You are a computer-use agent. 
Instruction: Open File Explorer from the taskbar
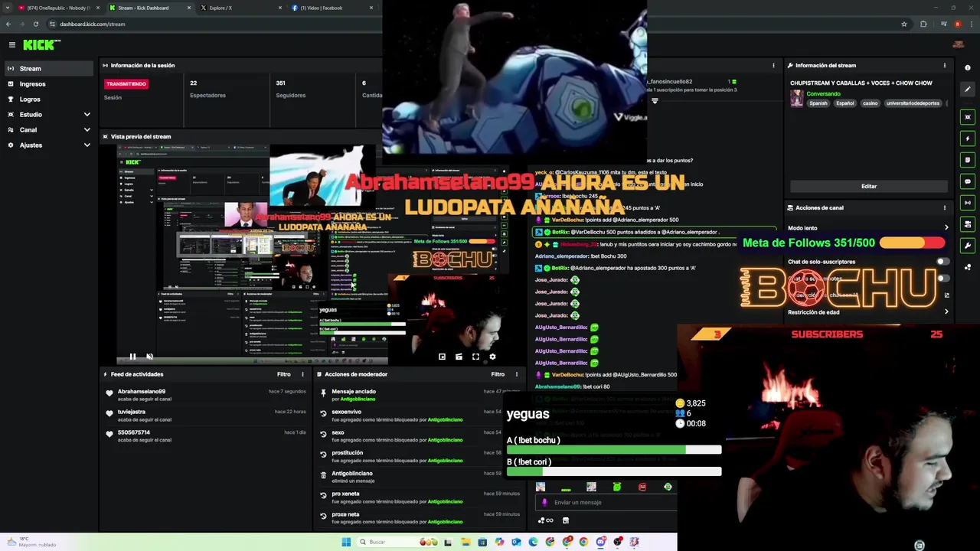click(465, 542)
